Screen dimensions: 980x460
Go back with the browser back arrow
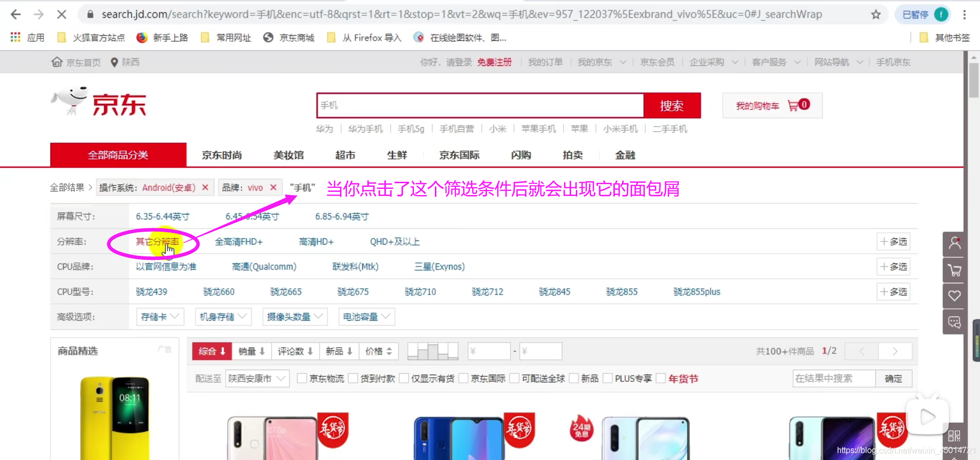tap(16, 15)
